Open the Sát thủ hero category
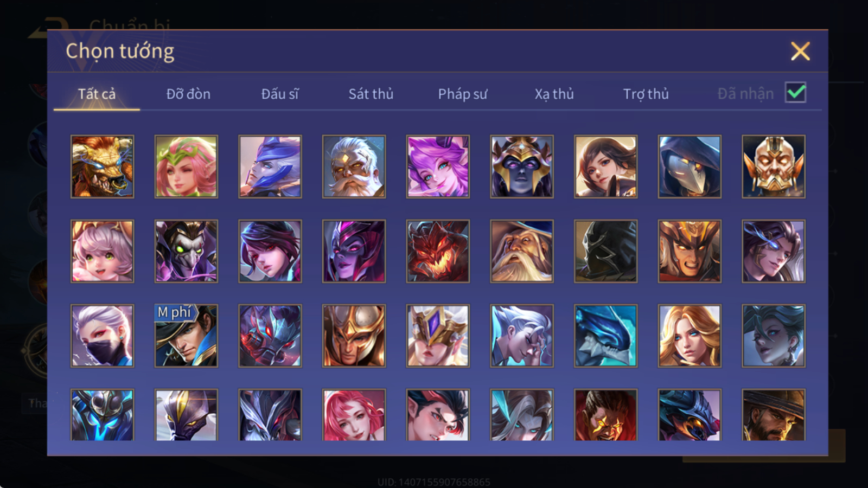 click(371, 94)
